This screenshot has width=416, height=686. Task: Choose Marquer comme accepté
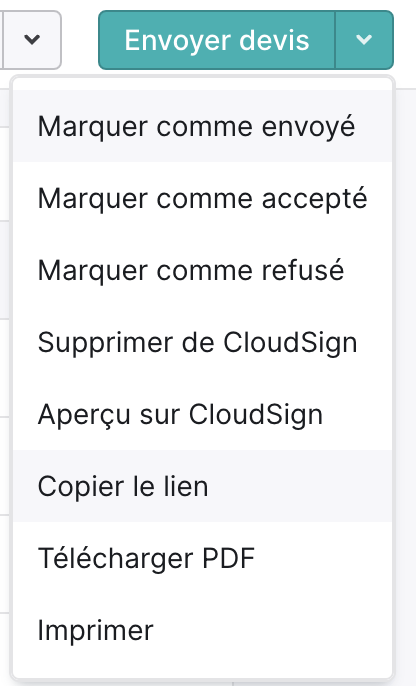(x=203, y=198)
